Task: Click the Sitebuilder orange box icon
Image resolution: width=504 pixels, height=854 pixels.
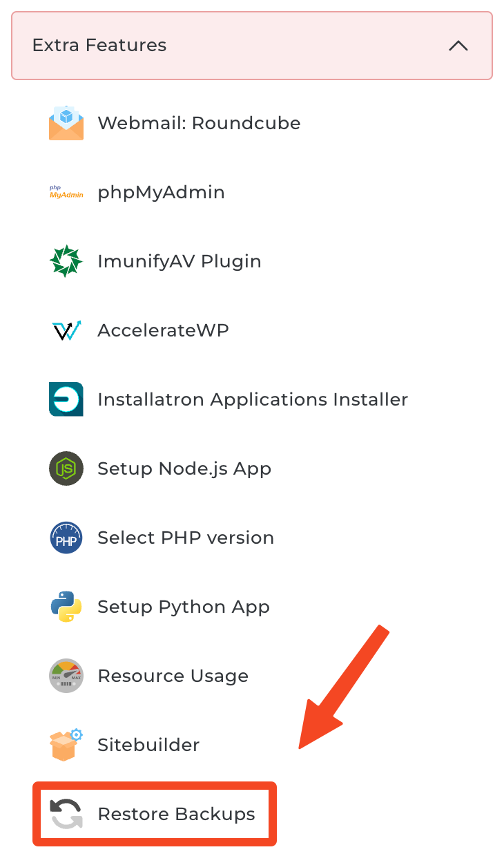Action: coord(66,745)
